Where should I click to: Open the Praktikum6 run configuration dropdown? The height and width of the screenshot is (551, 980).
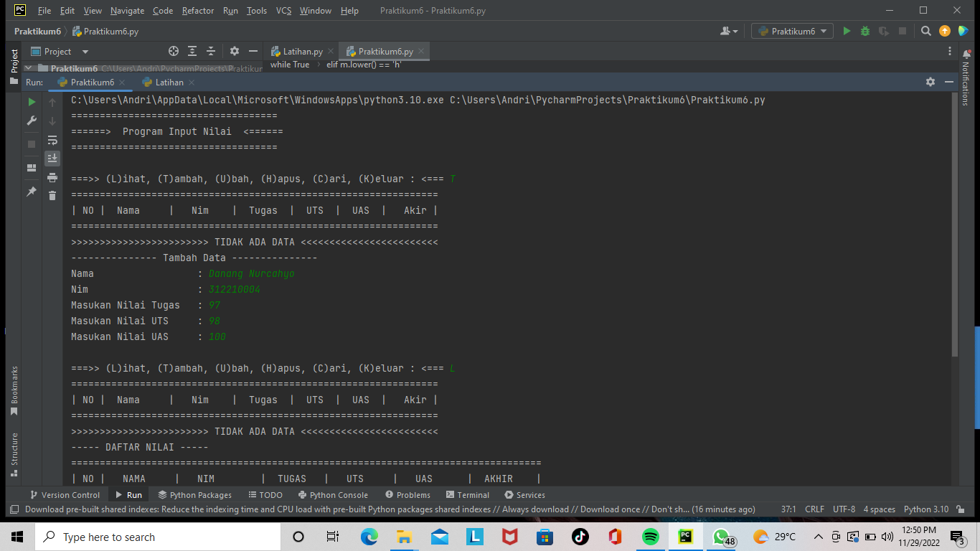[x=792, y=31]
